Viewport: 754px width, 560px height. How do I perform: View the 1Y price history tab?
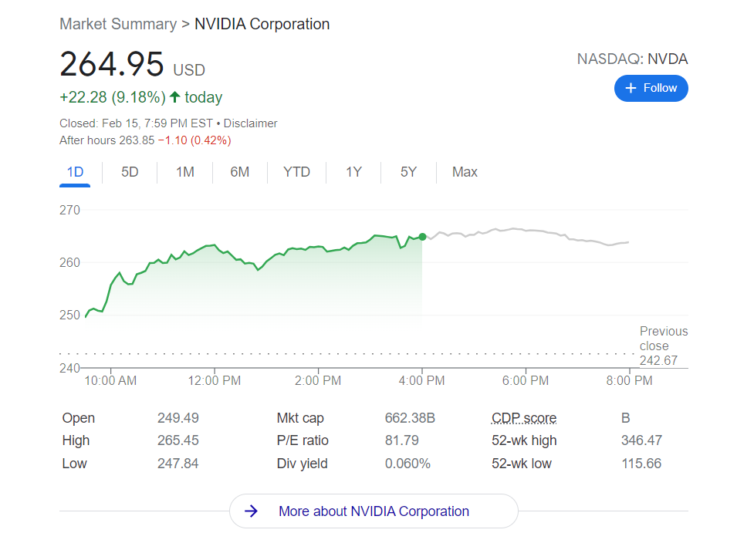(x=353, y=172)
